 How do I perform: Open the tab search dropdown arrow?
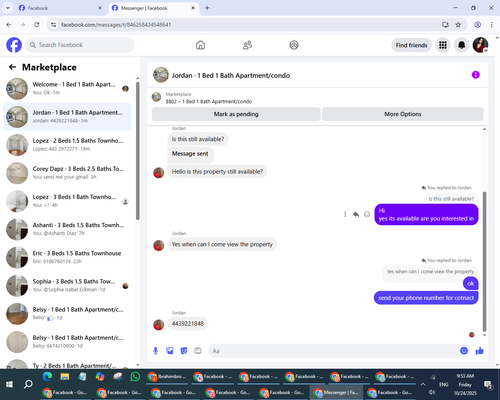(x=8, y=8)
